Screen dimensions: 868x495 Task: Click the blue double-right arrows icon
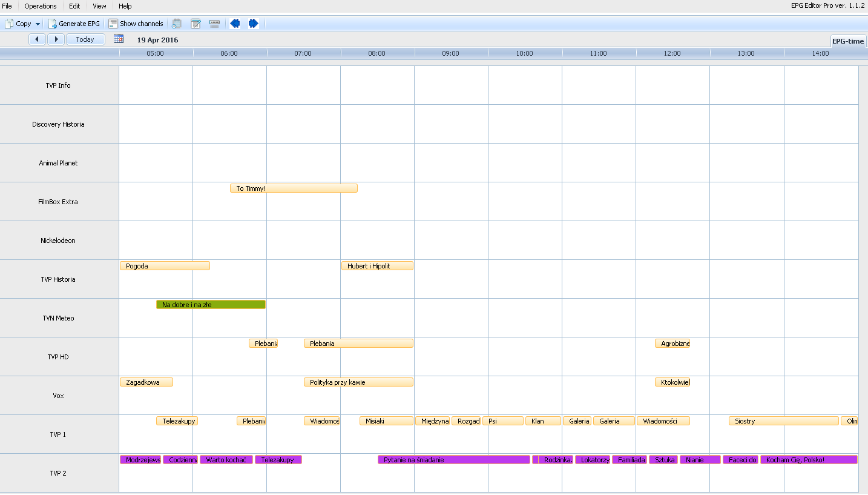pos(253,24)
